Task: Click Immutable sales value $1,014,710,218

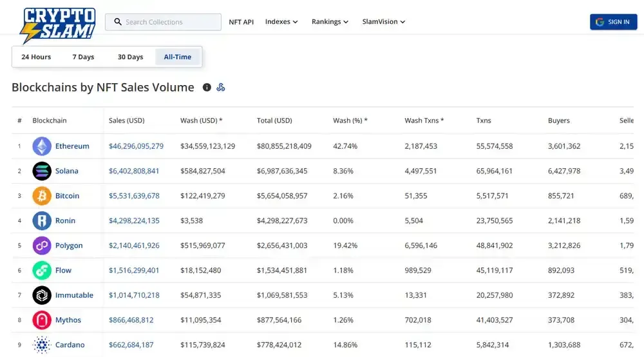Action: click(x=134, y=295)
